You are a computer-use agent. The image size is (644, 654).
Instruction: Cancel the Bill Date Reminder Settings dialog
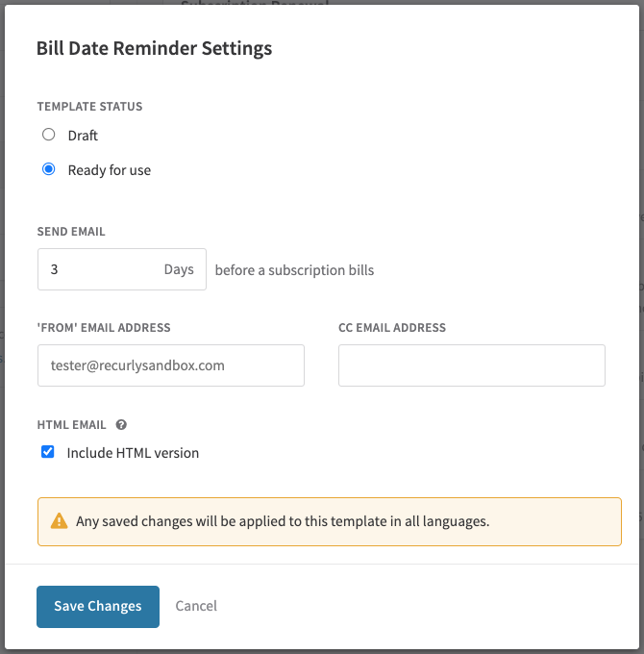pyautogui.click(x=196, y=606)
